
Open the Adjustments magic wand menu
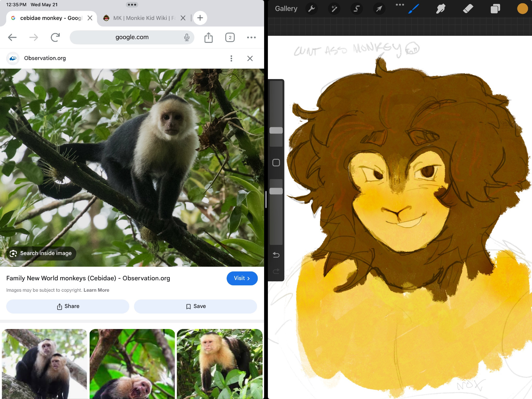334,9
